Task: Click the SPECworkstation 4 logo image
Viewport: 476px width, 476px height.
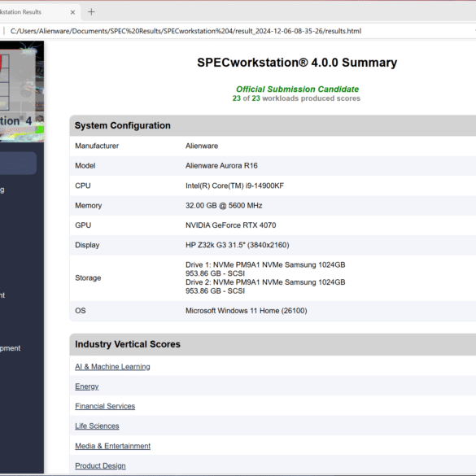Action: (x=21, y=91)
